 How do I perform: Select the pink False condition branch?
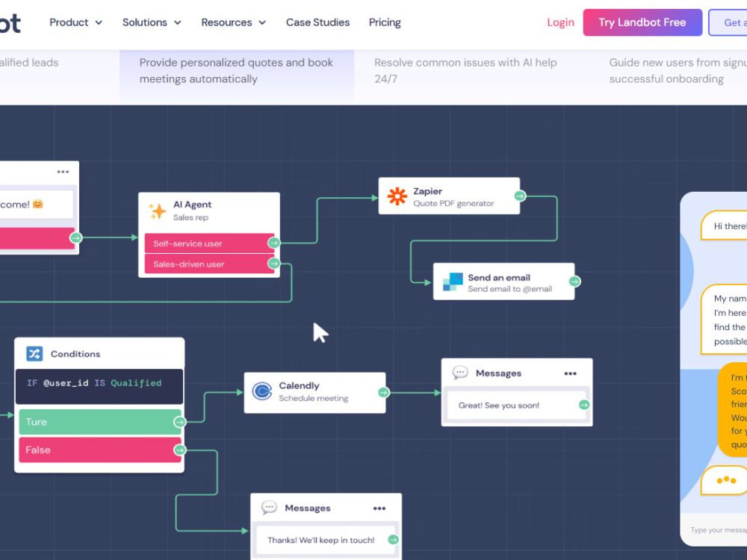[100, 450]
